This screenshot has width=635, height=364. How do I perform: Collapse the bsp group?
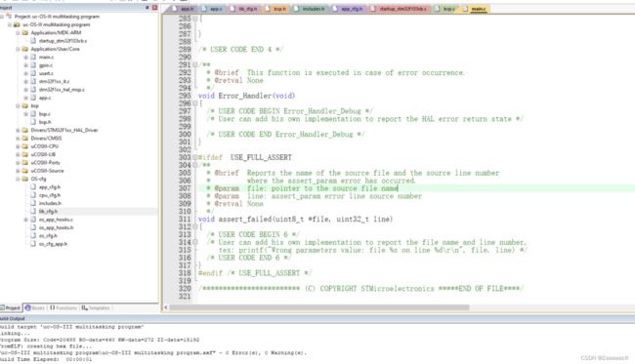pos(18,105)
